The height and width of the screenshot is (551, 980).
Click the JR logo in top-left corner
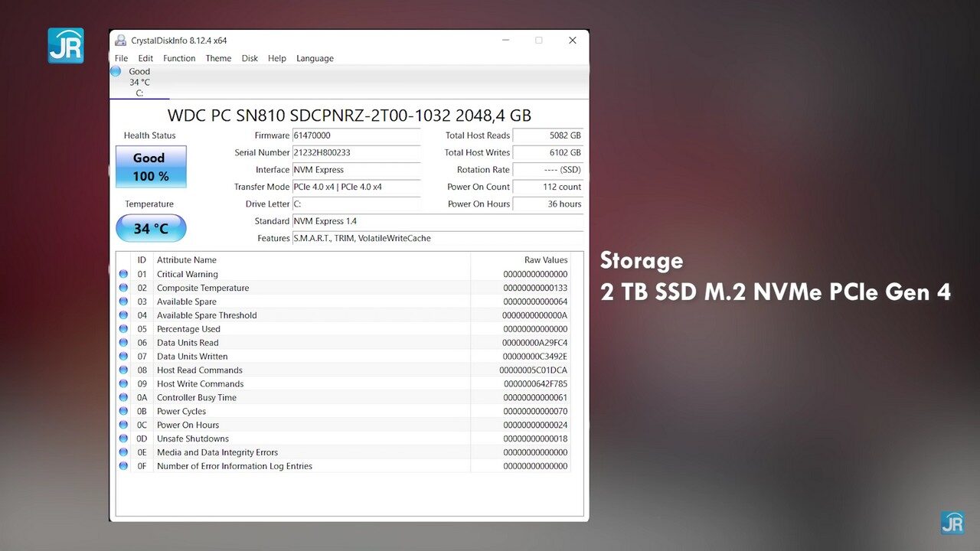click(66, 46)
